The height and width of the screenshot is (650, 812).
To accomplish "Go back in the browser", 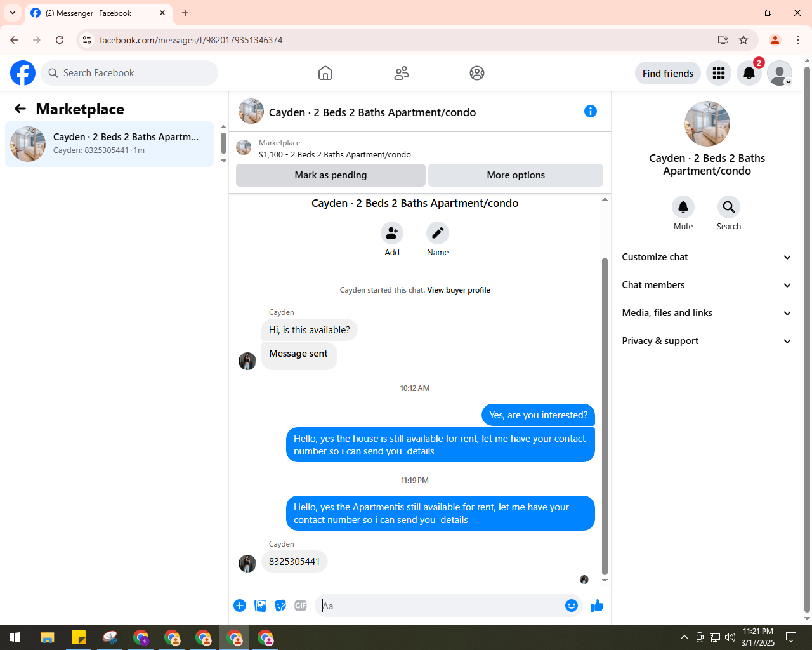I will pyautogui.click(x=14, y=40).
